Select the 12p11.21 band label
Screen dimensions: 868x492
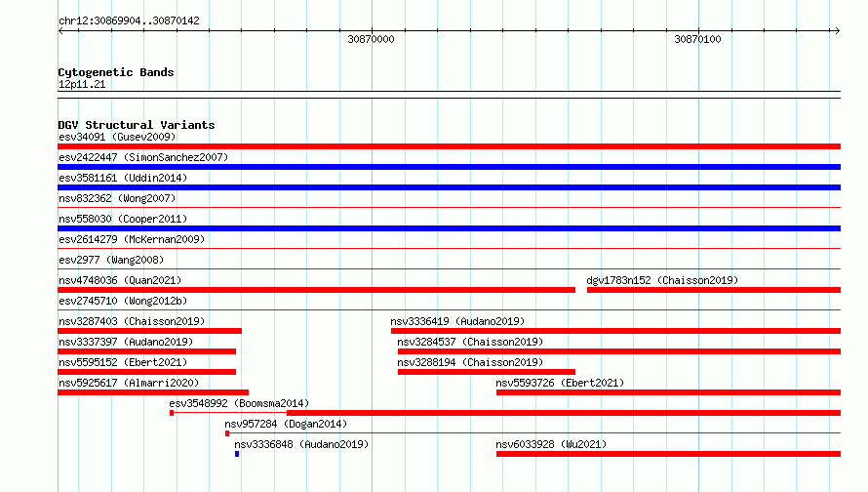click(82, 84)
